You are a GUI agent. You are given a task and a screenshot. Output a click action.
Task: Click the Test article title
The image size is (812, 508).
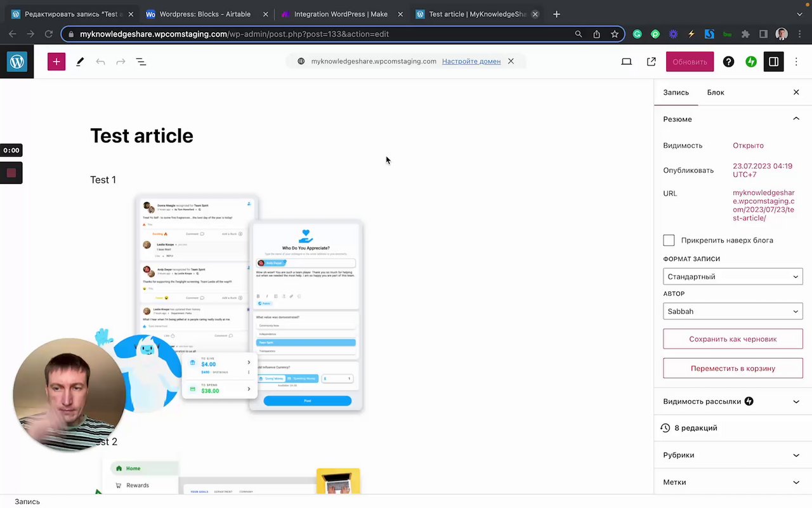(x=141, y=135)
